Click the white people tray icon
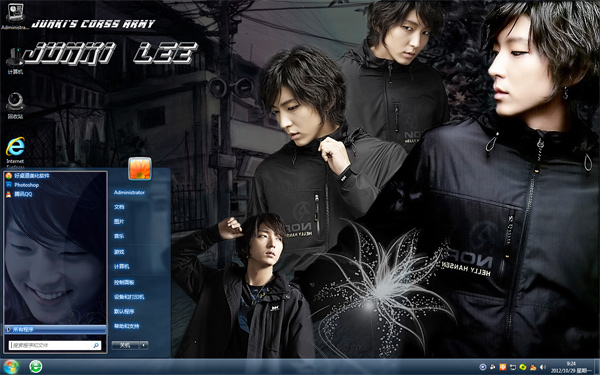 tap(492, 367)
